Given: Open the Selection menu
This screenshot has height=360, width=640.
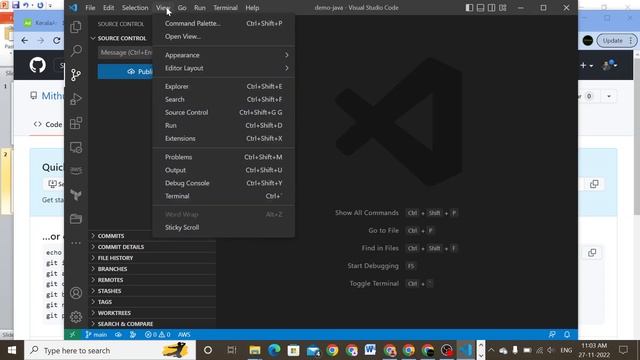Looking at the screenshot, I should (x=135, y=8).
